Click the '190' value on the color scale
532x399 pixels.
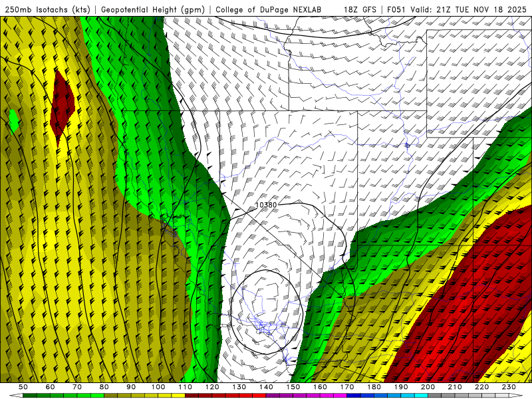pyautogui.click(x=401, y=387)
